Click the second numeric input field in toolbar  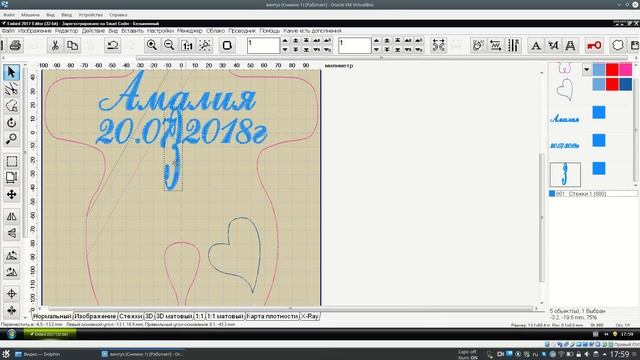pyautogui.click(x=355, y=45)
